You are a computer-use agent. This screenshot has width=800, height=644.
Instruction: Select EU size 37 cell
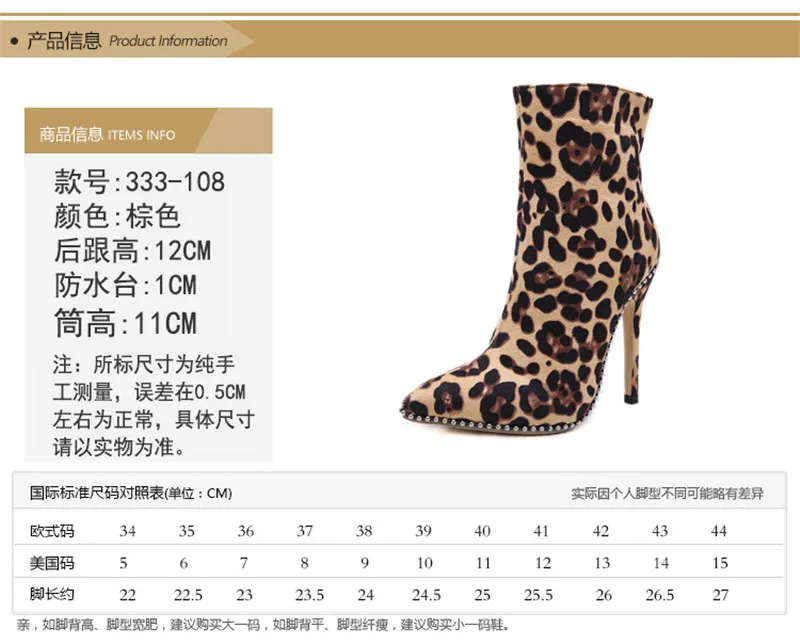click(305, 531)
